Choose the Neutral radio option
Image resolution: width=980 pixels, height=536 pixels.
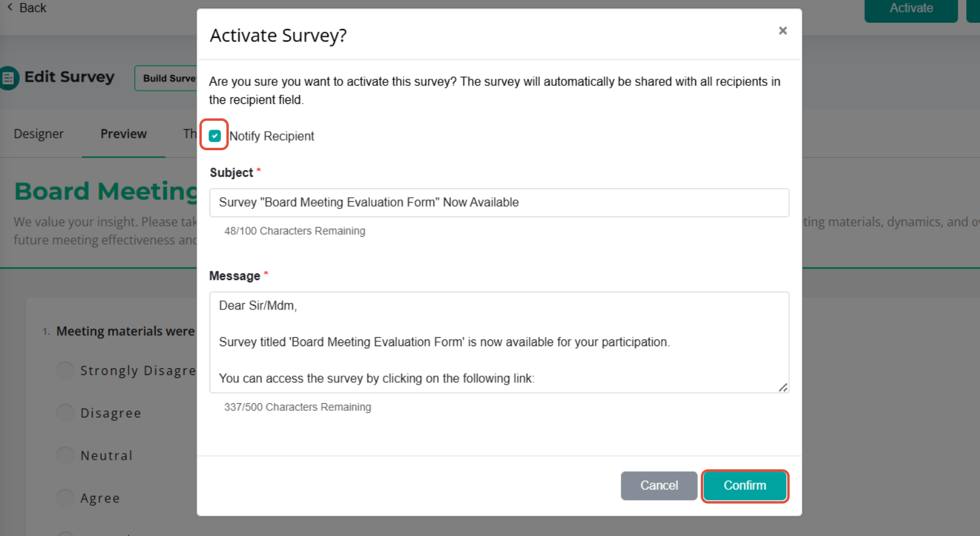click(x=65, y=455)
